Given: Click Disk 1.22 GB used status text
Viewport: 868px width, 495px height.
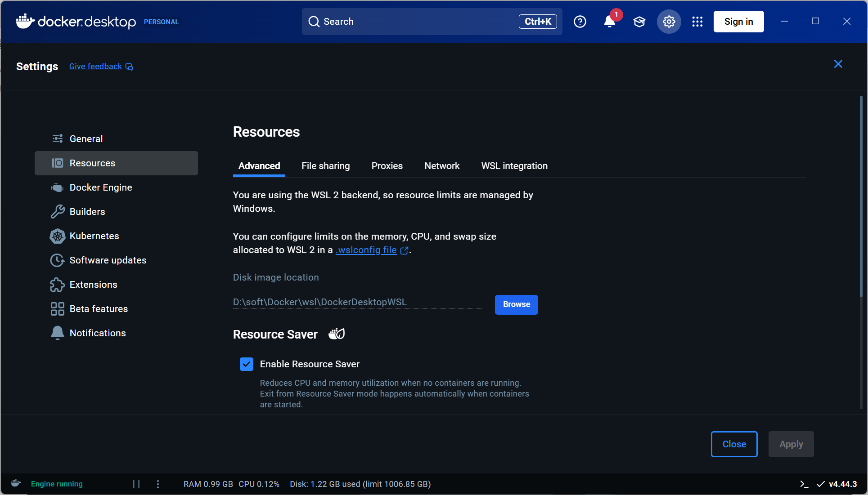Looking at the screenshot, I should pos(360,484).
